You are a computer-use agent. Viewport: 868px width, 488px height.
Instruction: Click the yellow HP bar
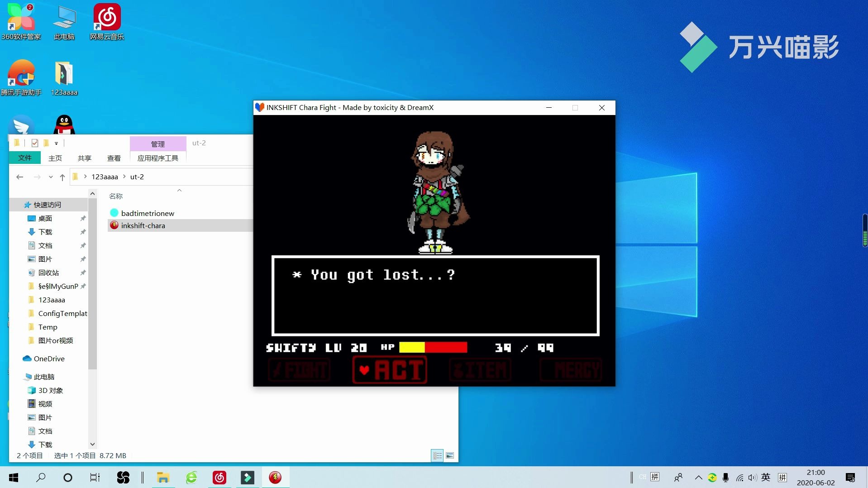(x=412, y=347)
